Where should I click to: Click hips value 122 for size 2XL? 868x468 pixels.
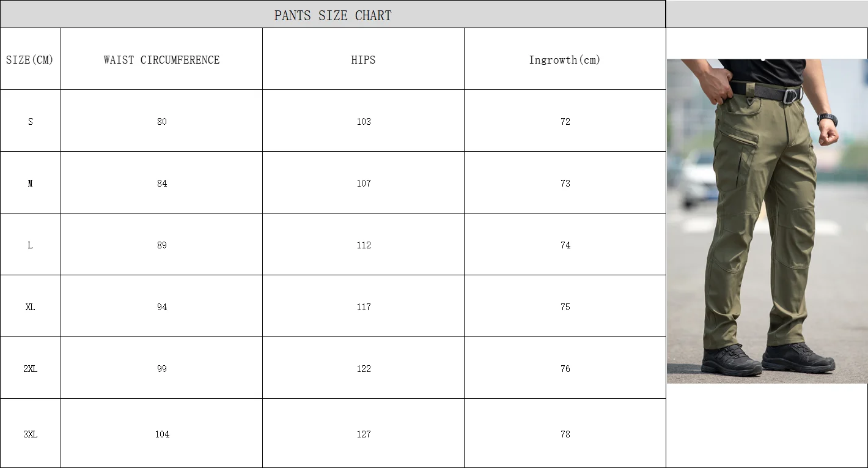pos(364,369)
